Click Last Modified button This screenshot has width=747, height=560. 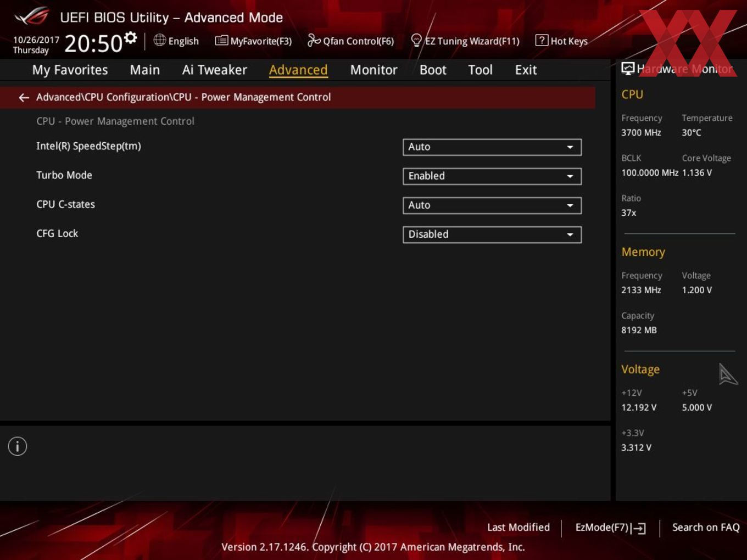coord(519,528)
